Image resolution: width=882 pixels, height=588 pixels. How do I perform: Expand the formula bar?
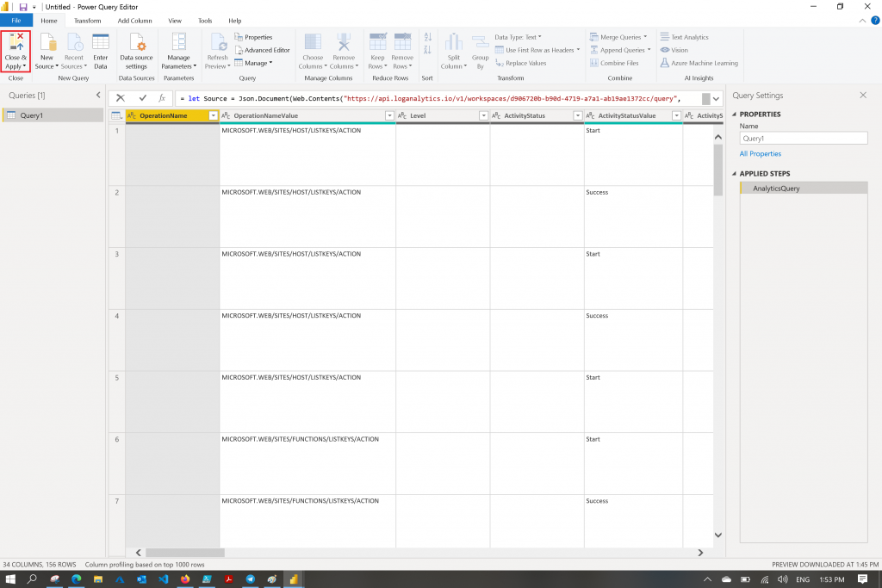pos(717,98)
